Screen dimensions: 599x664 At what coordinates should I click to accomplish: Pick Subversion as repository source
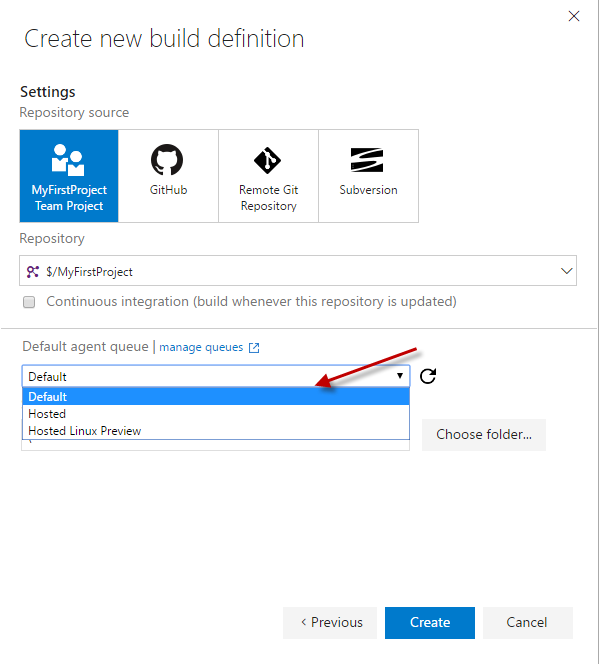pyautogui.click(x=368, y=176)
